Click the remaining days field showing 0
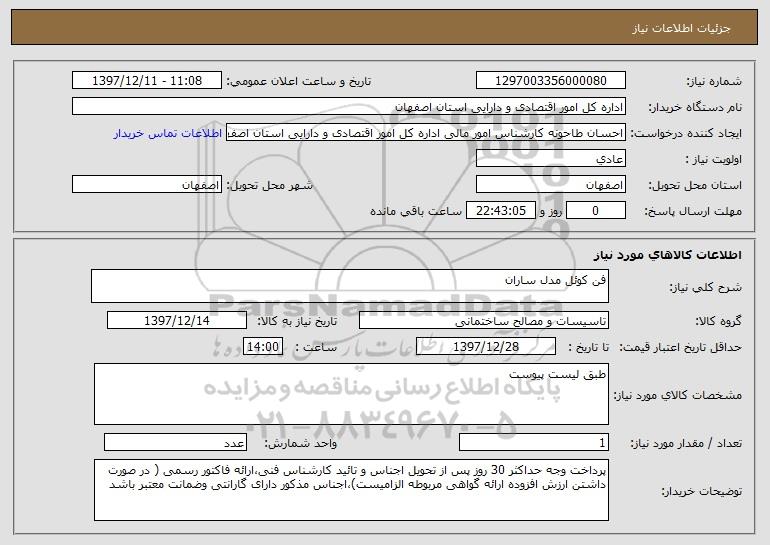Image resolution: width=770 pixels, height=545 pixels. click(596, 211)
